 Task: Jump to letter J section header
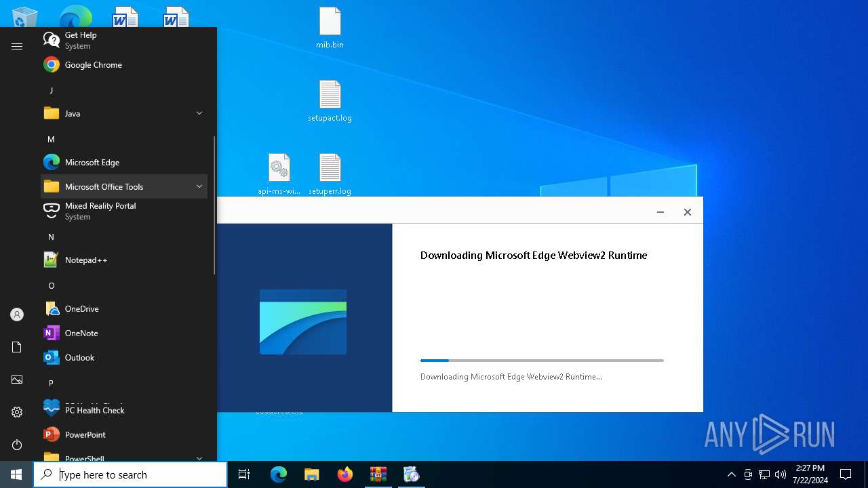[51, 90]
